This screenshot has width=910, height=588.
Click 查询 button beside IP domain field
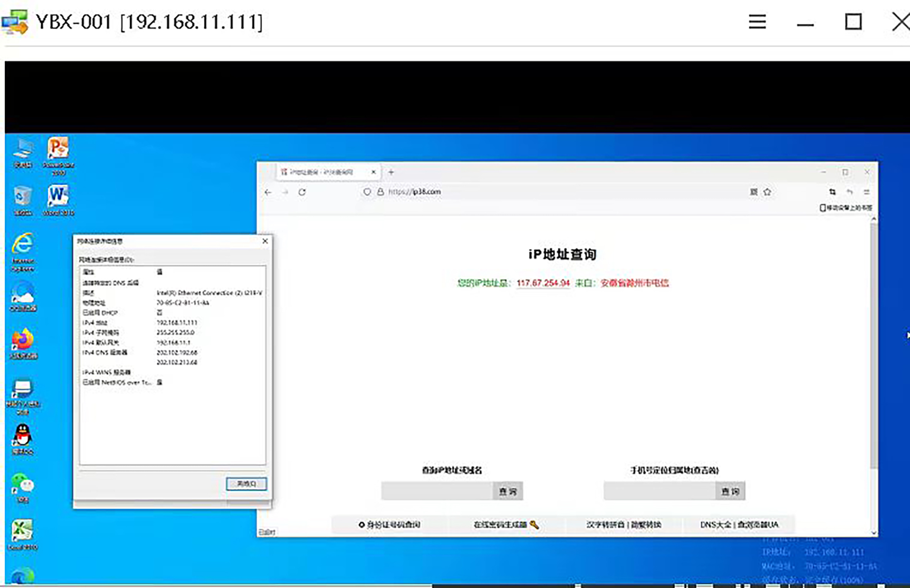click(508, 491)
